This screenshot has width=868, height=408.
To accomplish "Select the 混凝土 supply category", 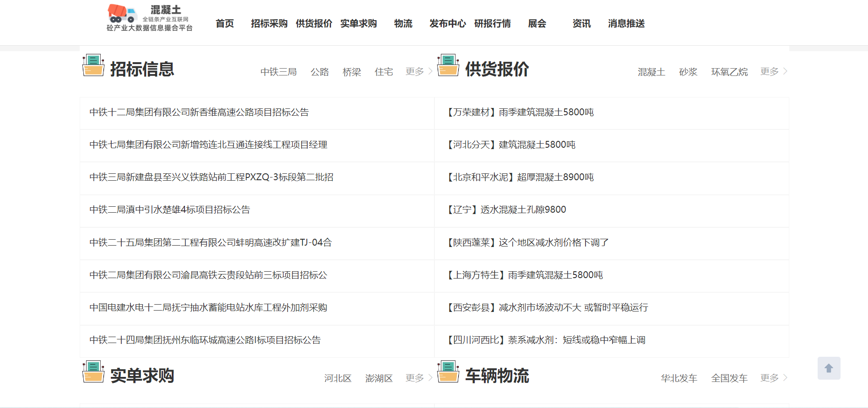I will 651,72.
